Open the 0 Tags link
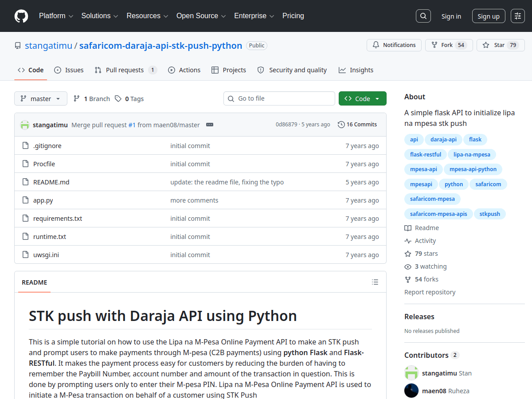This screenshot has height=399, width=532. (129, 99)
